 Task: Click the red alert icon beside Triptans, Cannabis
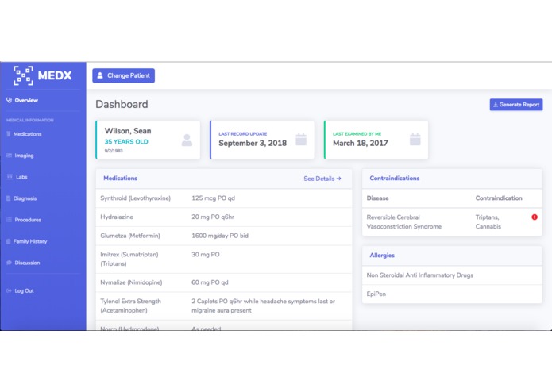(535, 217)
